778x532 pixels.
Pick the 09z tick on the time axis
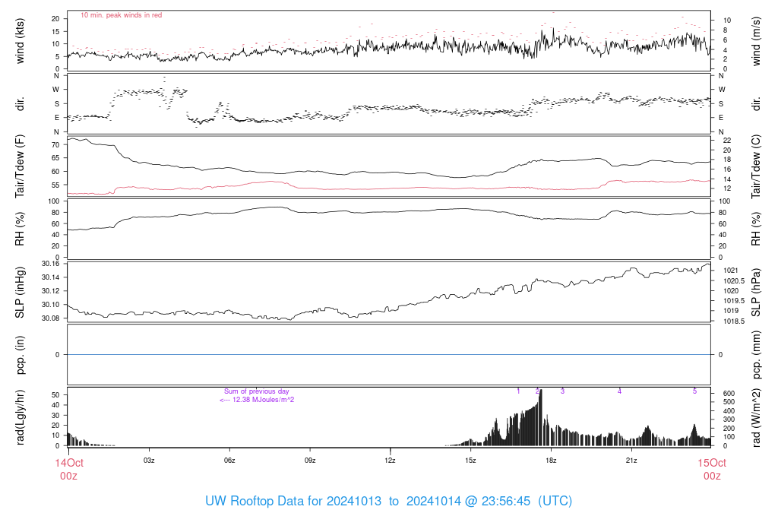310,461
